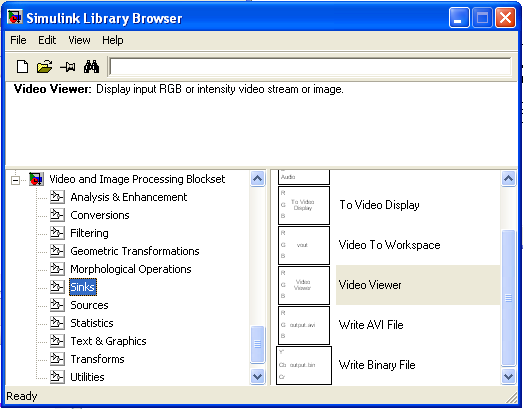Click the Open model folder icon
Viewport: 523px width, 409px height.
pos(44,67)
